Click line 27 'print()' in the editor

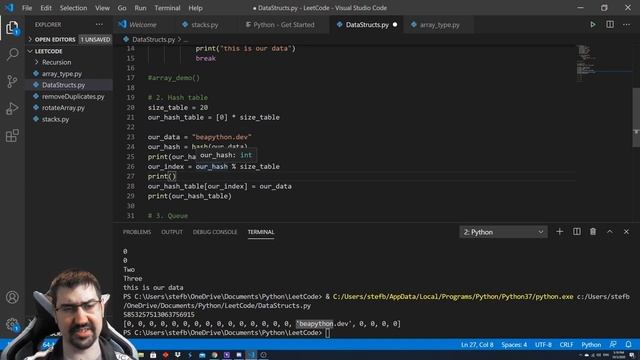(x=162, y=176)
